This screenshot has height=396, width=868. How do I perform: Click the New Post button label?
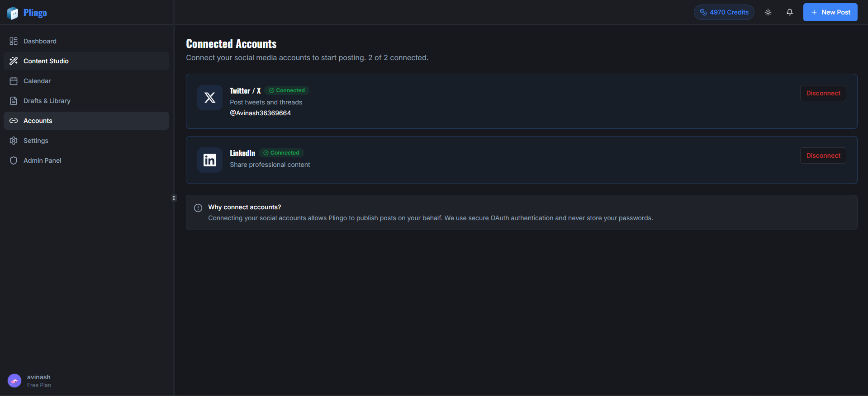pyautogui.click(x=836, y=12)
